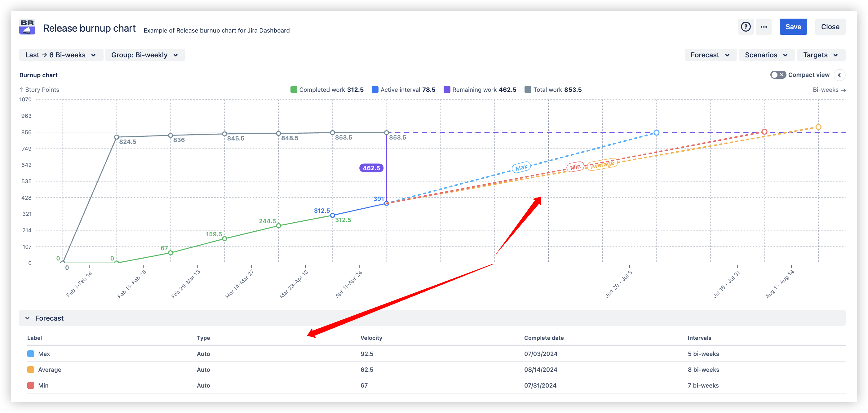
Task: Click the Min forecast line label
Action: click(575, 167)
